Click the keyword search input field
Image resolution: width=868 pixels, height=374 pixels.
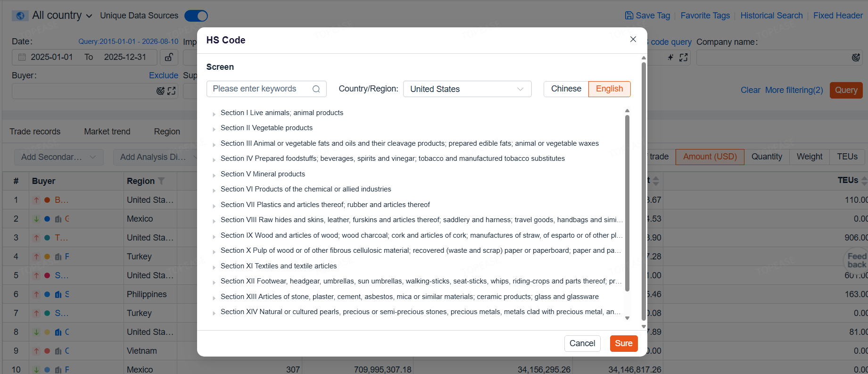266,89
